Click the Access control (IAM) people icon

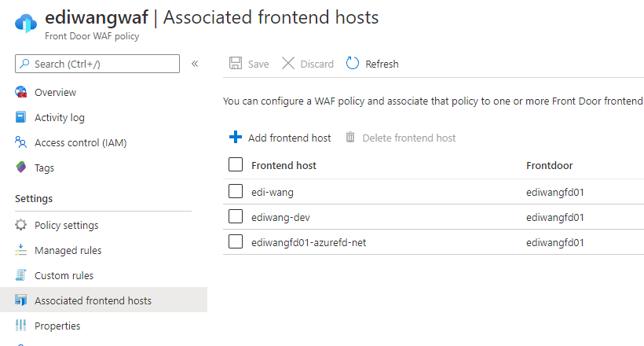(20, 142)
